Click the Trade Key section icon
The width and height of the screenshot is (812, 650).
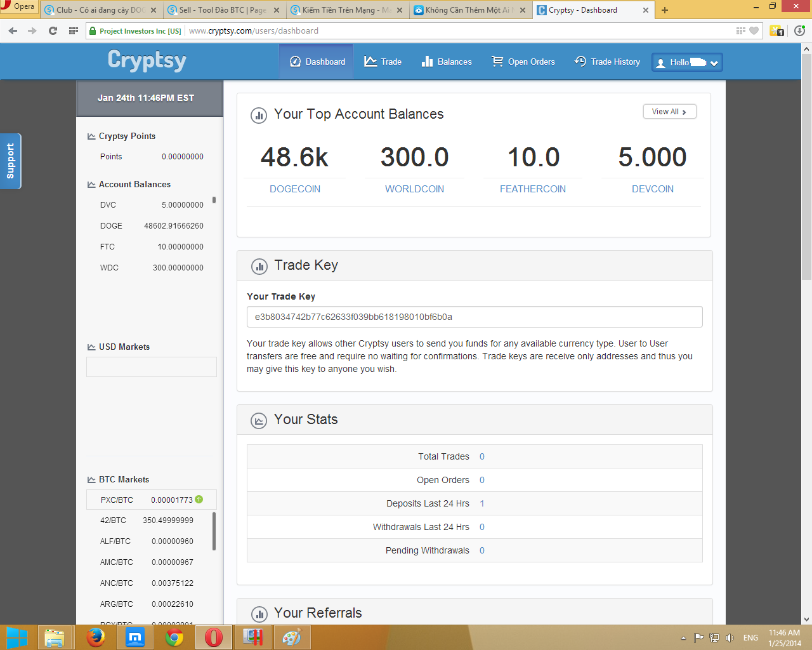tap(259, 267)
